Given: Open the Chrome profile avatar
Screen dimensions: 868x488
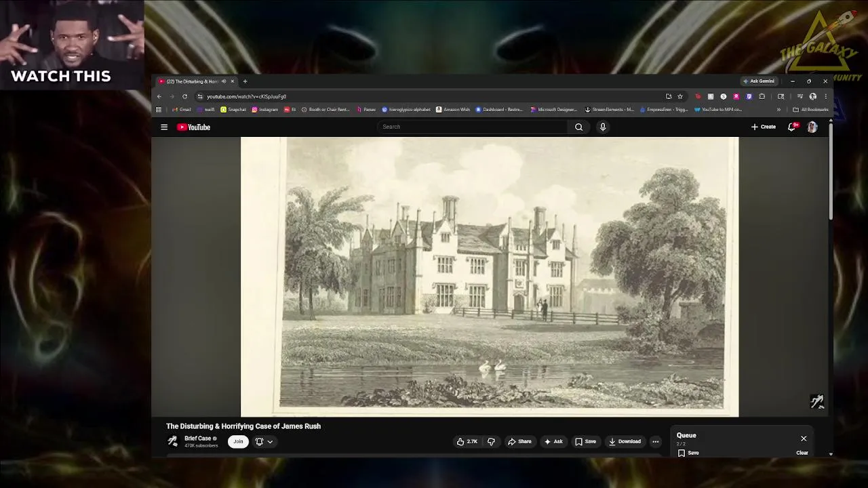Looking at the screenshot, I should pos(812,96).
